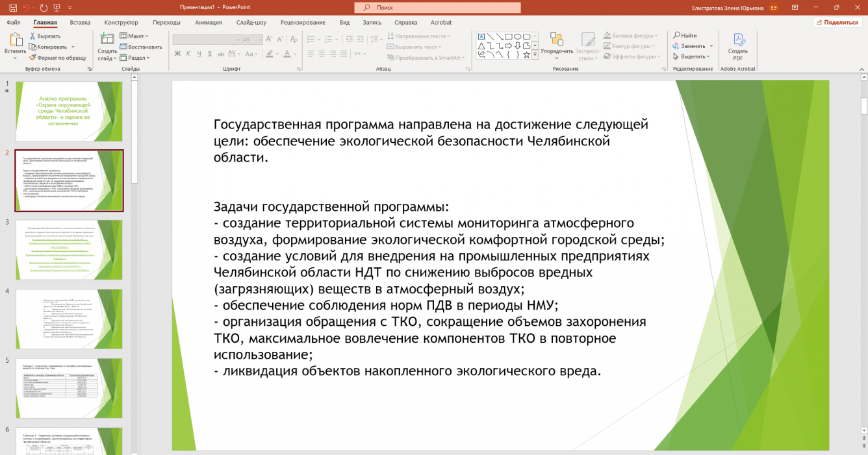868x455 pixels.
Task: Click the Save icon in title bar
Action: tap(13, 7)
